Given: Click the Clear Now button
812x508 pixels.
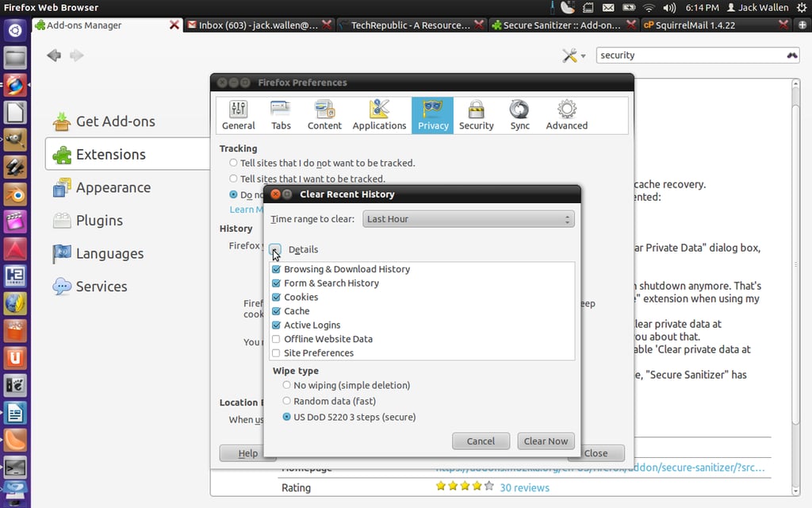Looking at the screenshot, I should 546,441.
